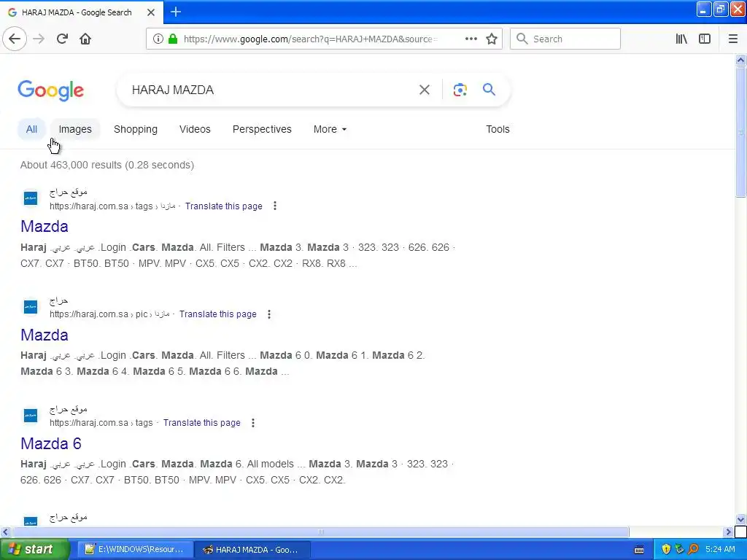Switch to E:\WINDOWS\Resour taskbar window
This screenshot has width=747, height=560.
(134, 550)
